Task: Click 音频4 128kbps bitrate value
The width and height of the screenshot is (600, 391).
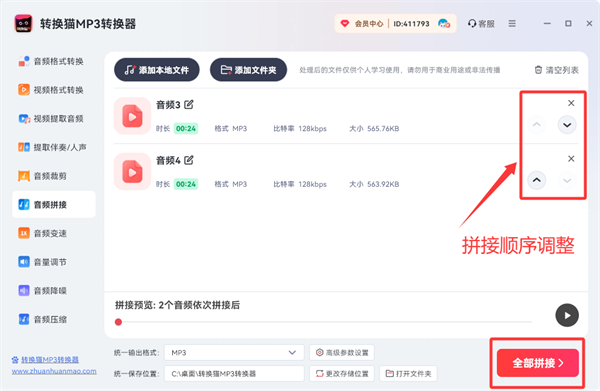Action: (312, 184)
